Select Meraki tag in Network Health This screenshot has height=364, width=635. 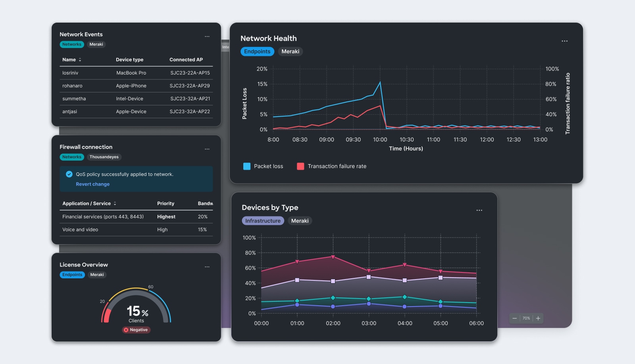(x=290, y=52)
